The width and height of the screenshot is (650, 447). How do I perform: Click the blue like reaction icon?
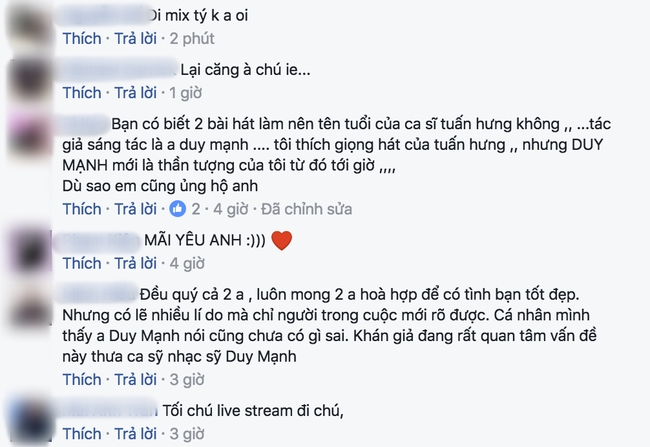[177, 209]
